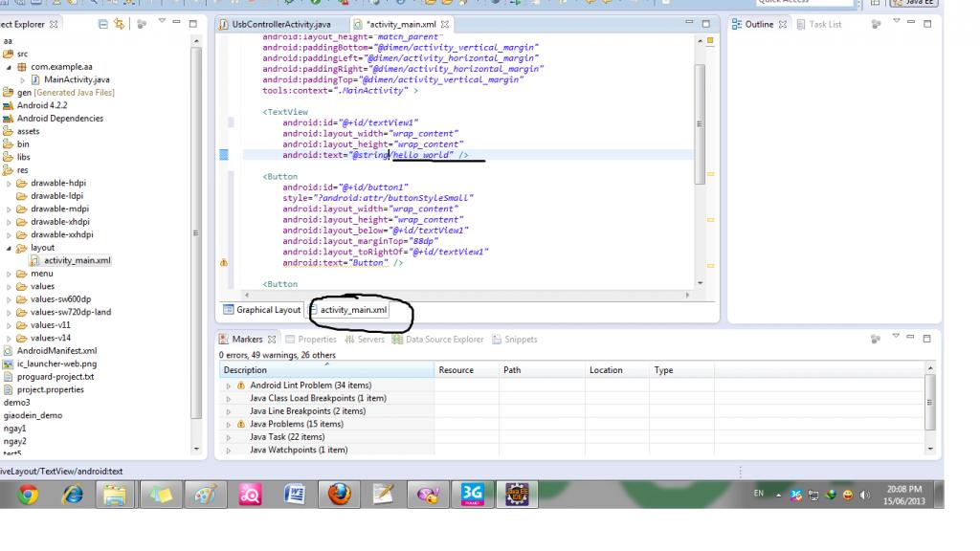
Task: Select activity_main.xml in Project Explorer
Action: [77, 260]
